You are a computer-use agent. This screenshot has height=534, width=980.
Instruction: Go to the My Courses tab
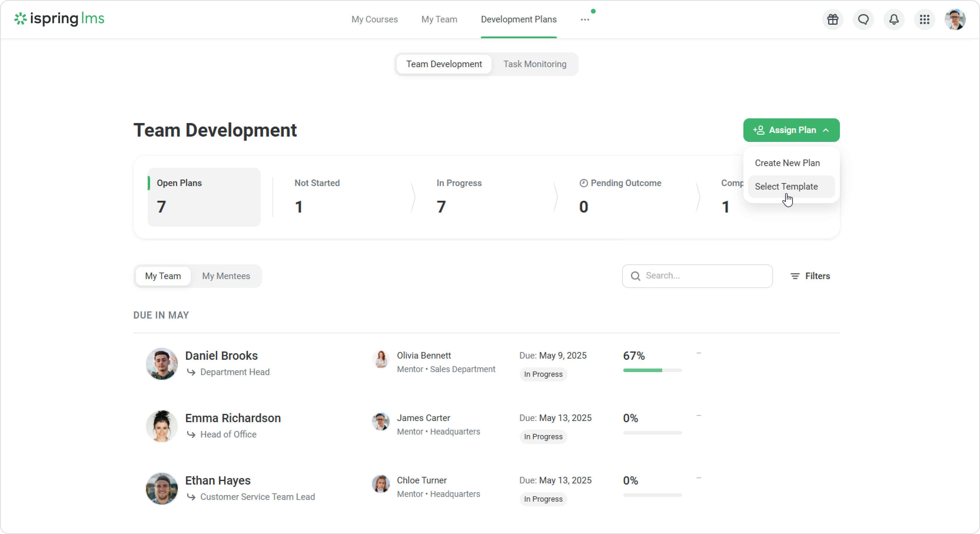click(x=374, y=19)
